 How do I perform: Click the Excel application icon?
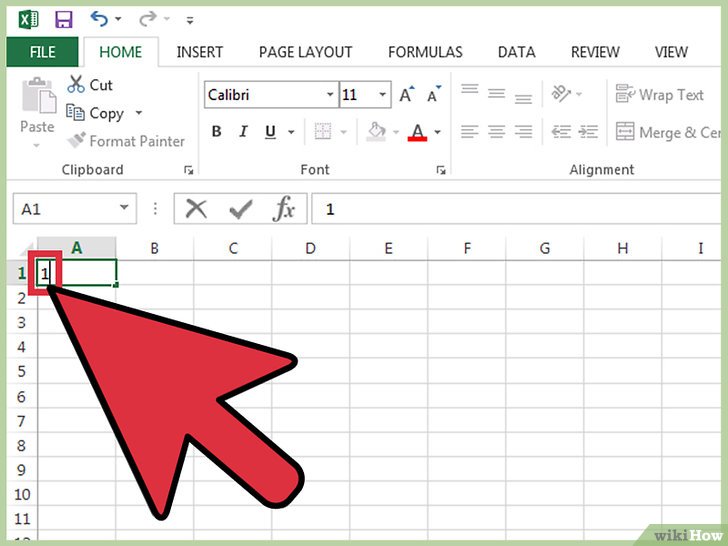click(28, 20)
